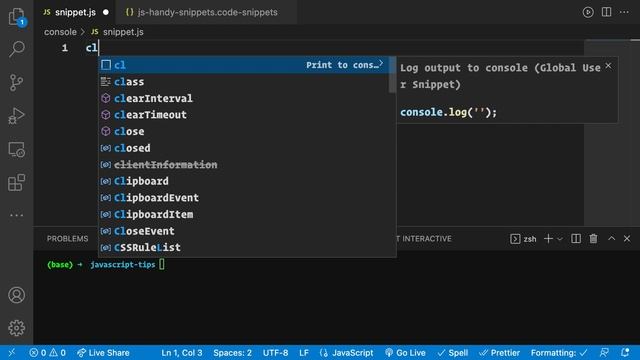The width and height of the screenshot is (640, 360).
Task: Open the Explorer view in activity bar
Action: pos(17,18)
